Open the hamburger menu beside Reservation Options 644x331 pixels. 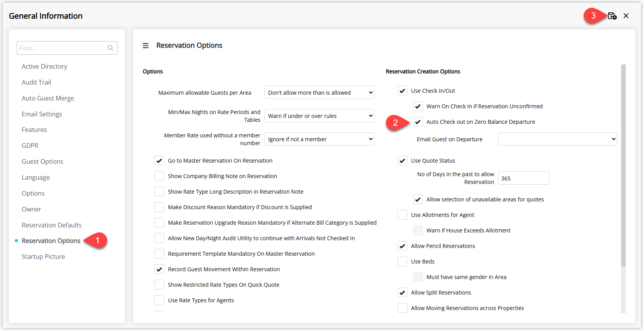(x=145, y=46)
